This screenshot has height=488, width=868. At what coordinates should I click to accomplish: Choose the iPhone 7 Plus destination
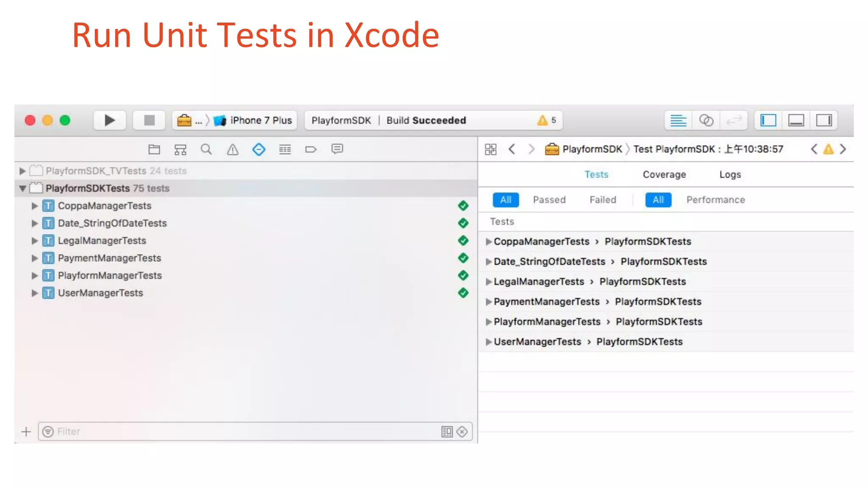[253, 121]
